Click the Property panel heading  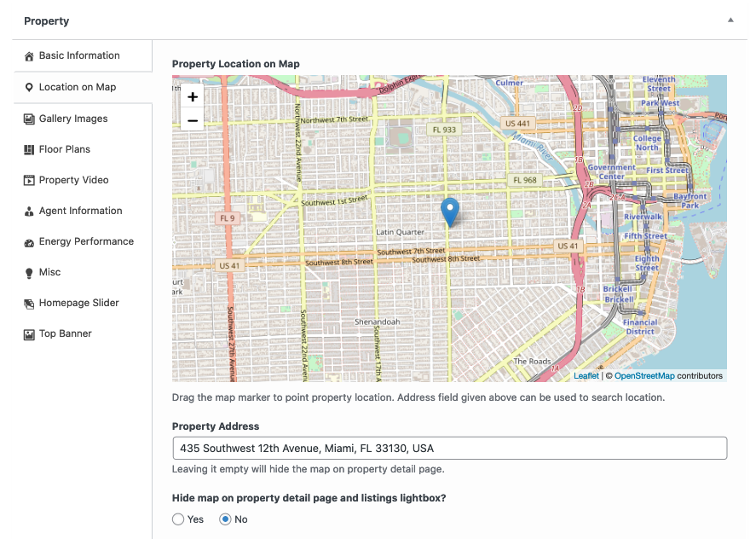point(47,21)
